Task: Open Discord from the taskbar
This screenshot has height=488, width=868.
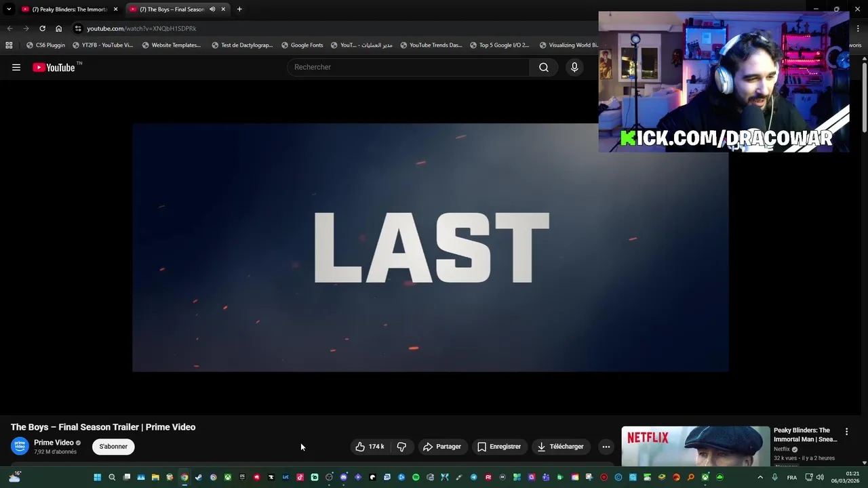Action: coord(343,477)
